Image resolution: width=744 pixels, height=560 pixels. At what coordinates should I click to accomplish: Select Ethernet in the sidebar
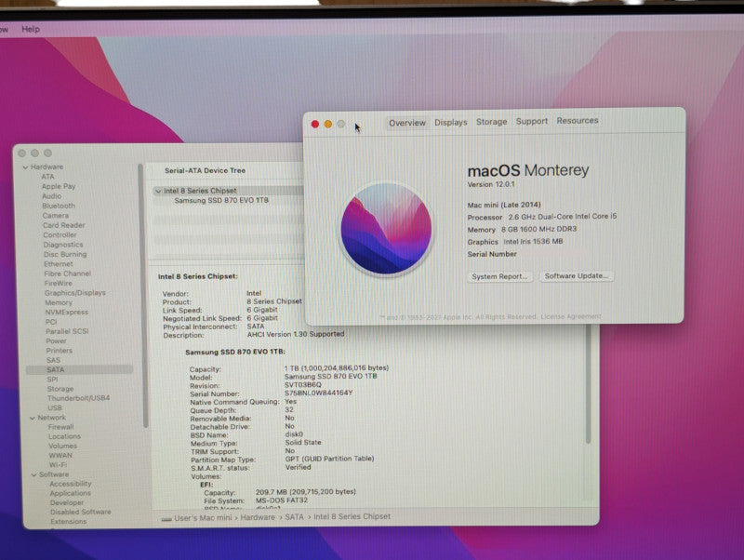[x=59, y=264]
